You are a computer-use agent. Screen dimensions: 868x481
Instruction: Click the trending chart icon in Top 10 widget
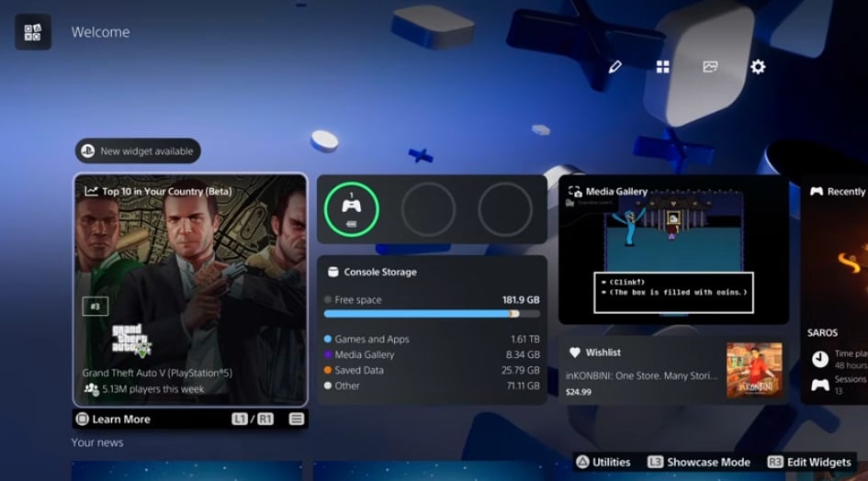pyautogui.click(x=91, y=191)
